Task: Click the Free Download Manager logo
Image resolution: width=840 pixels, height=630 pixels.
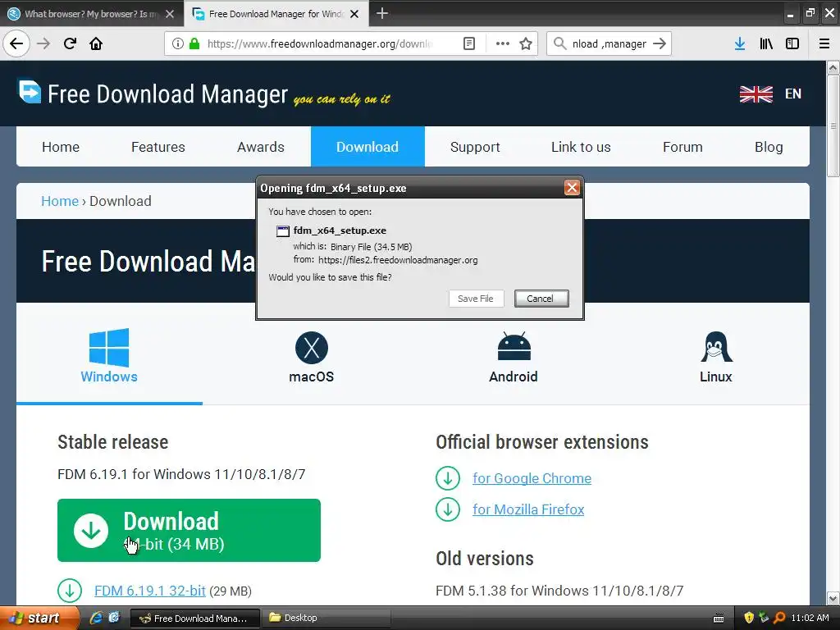Action: (x=153, y=94)
